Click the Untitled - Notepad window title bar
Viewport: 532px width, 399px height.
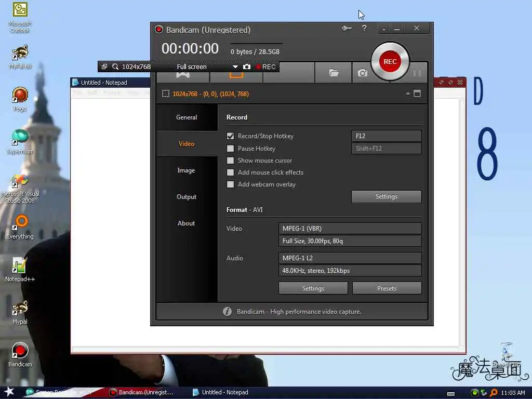click(x=110, y=83)
